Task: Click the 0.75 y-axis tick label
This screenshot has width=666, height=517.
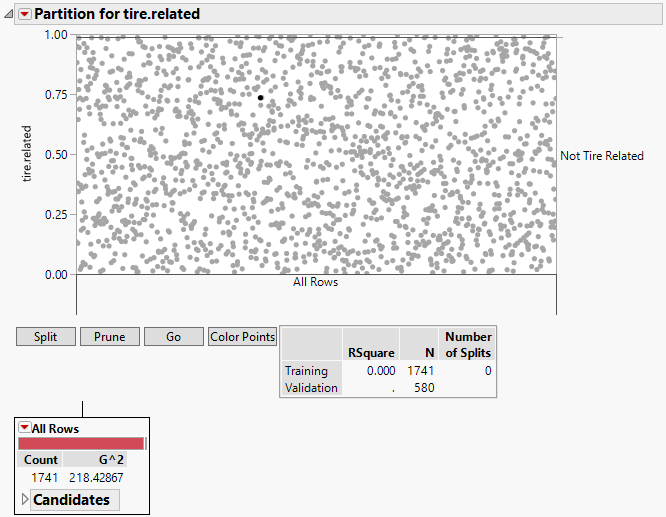Action: [x=56, y=95]
